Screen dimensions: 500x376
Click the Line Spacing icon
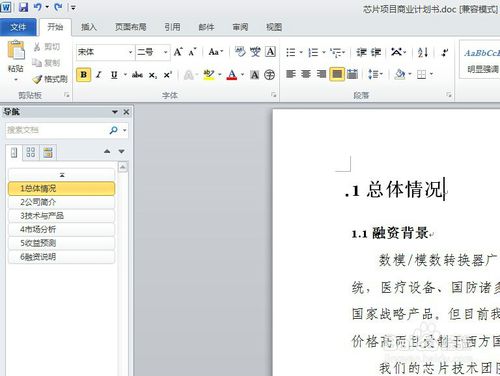373,74
